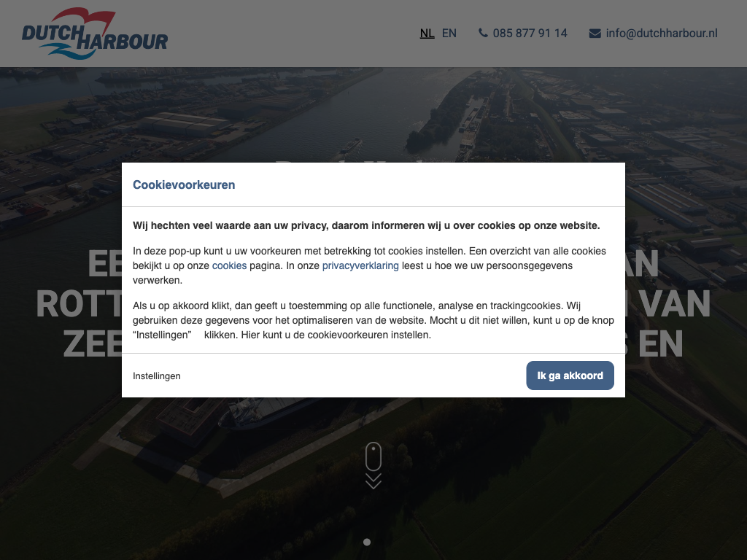747x560 pixels.
Task: Open the privacyverklaring link
Action: pos(360,265)
